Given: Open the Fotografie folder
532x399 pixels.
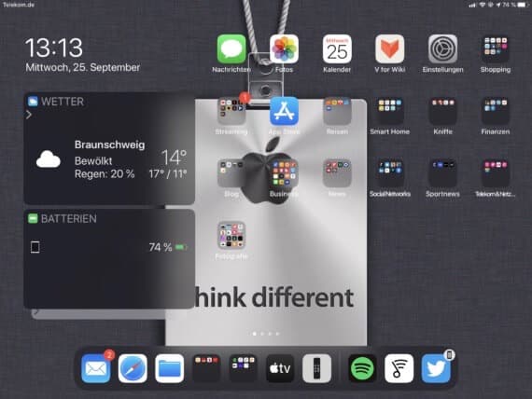Looking at the screenshot, I should click(231, 236).
